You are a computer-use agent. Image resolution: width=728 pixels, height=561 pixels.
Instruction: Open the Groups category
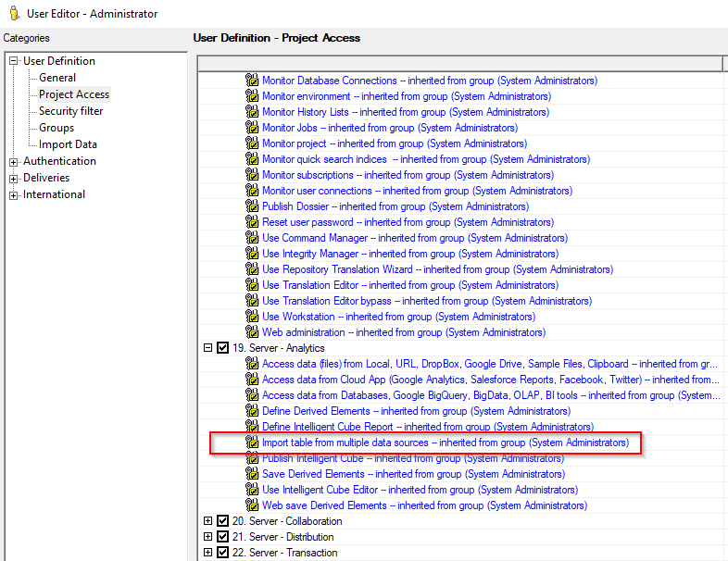56,128
